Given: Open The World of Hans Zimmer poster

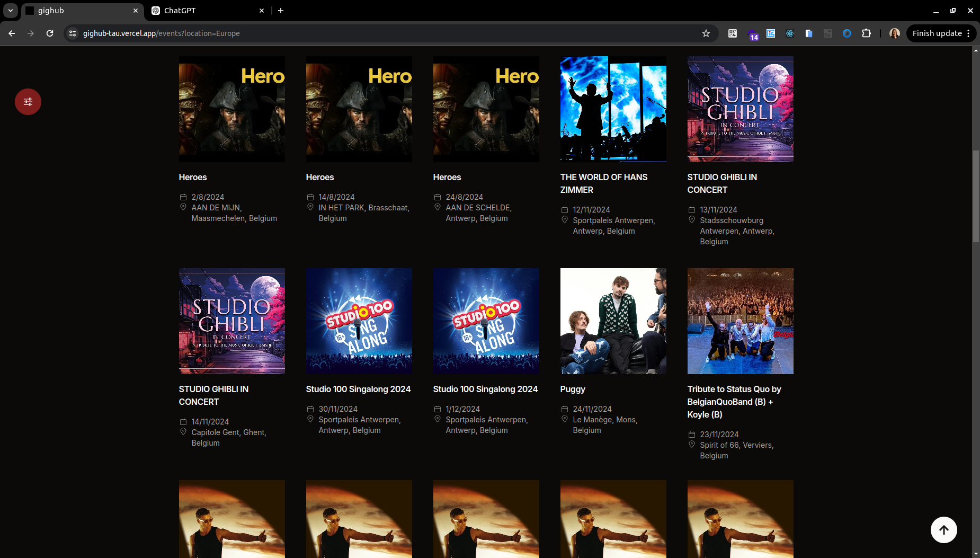Looking at the screenshot, I should click(613, 109).
